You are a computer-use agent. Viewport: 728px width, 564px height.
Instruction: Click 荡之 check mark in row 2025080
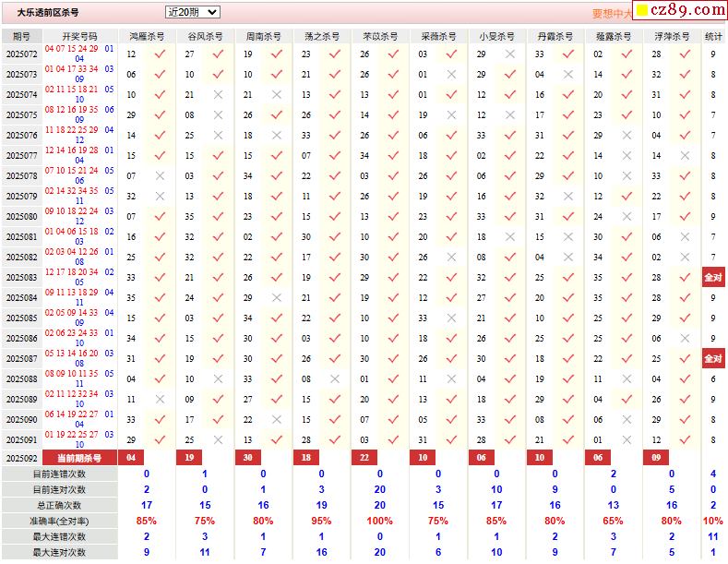(x=335, y=216)
